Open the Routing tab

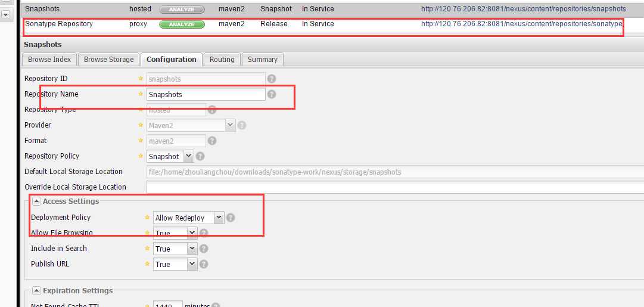(222, 59)
